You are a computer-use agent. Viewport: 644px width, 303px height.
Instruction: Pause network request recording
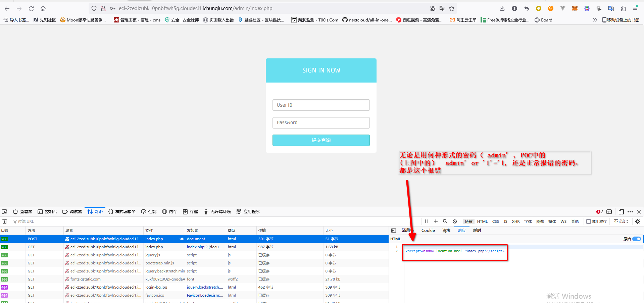(x=426, y=221)
